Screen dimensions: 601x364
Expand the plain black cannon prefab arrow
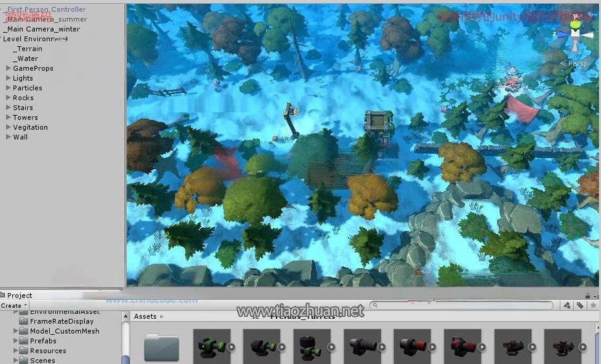point(382,347)
